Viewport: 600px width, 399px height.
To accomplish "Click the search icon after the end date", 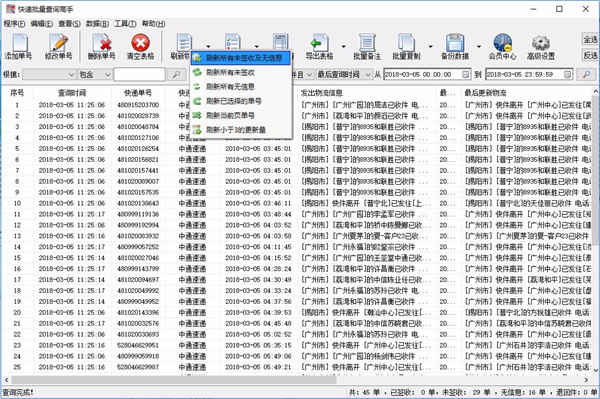I will click(x=586, y=75).
